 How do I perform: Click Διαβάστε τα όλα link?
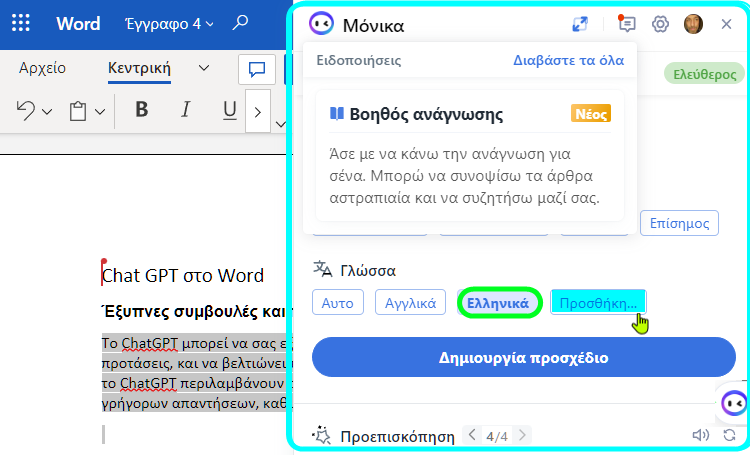[569, 61]
